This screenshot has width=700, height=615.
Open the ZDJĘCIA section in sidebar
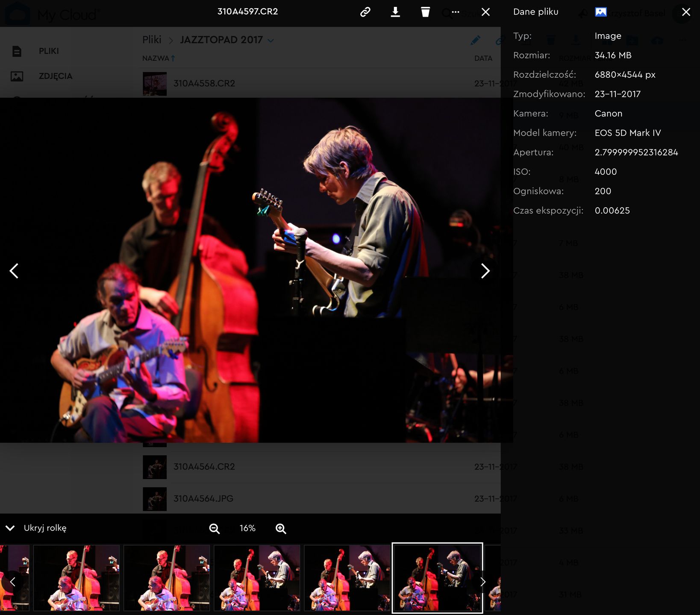click(x=56, y=76)
